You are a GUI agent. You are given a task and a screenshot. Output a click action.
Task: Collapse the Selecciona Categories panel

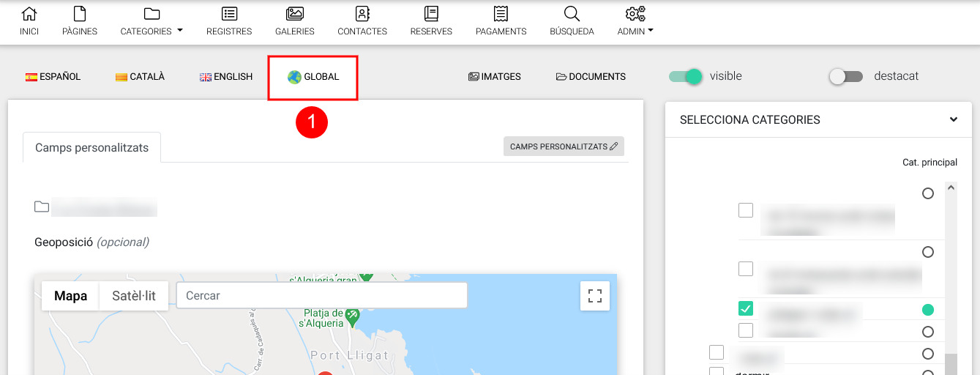click(953, 119)
